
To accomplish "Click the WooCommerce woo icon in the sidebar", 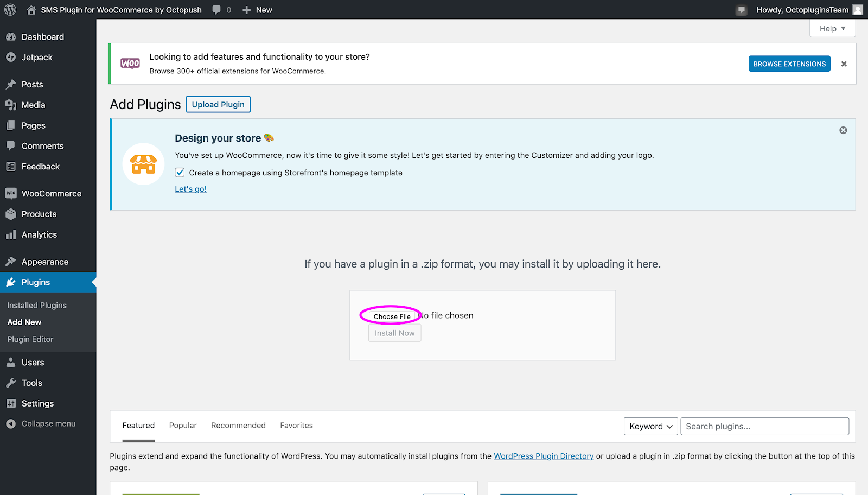I will [x=11, y=193].
